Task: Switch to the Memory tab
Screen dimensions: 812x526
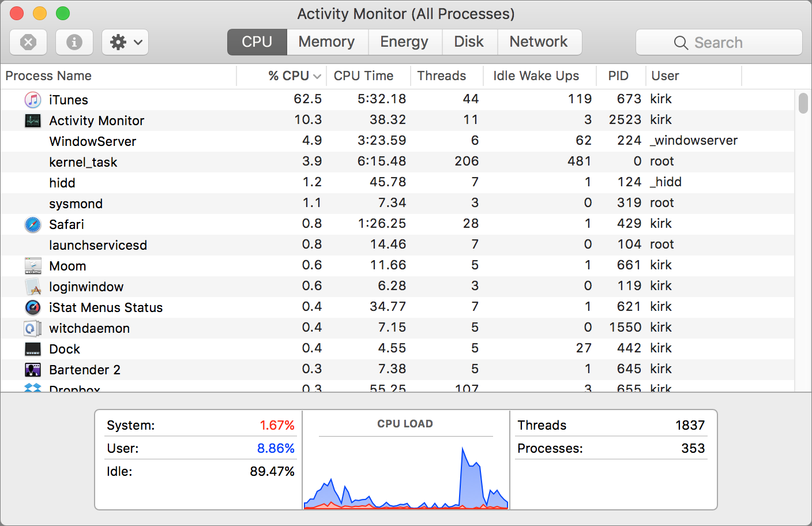Action: 326,42
